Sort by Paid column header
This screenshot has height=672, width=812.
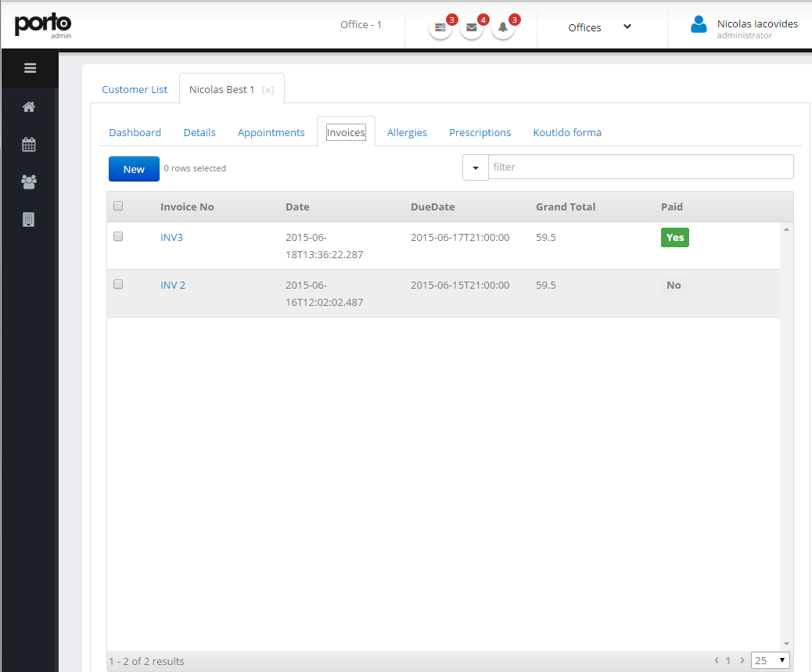672,207
